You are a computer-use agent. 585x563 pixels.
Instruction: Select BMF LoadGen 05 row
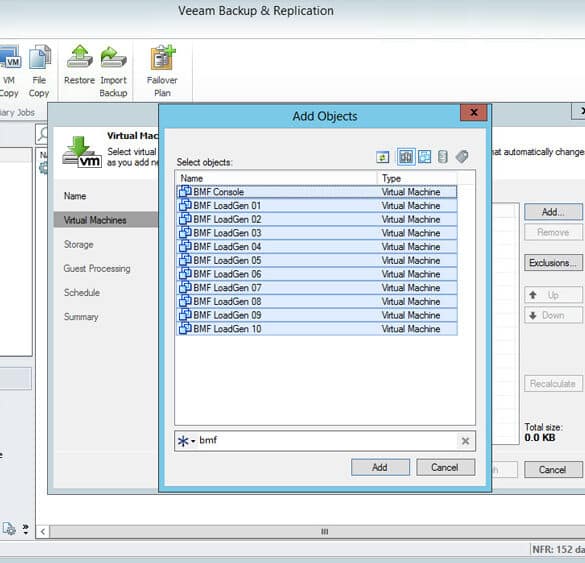click(317, 260)
